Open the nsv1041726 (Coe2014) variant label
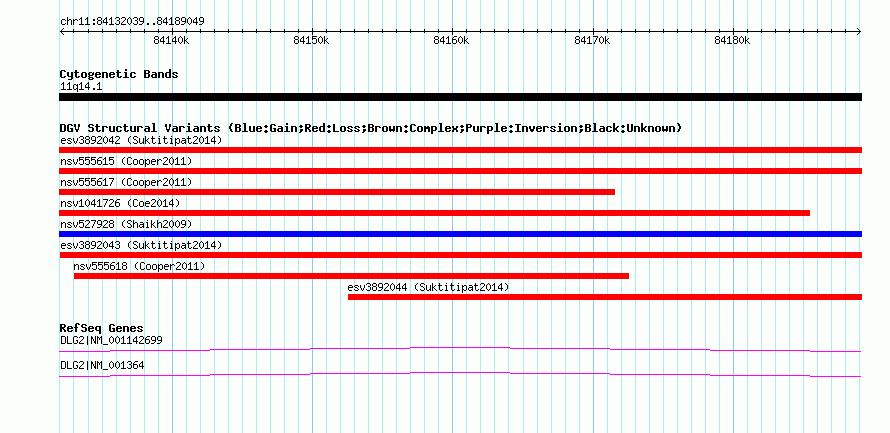 click(120, 203)
